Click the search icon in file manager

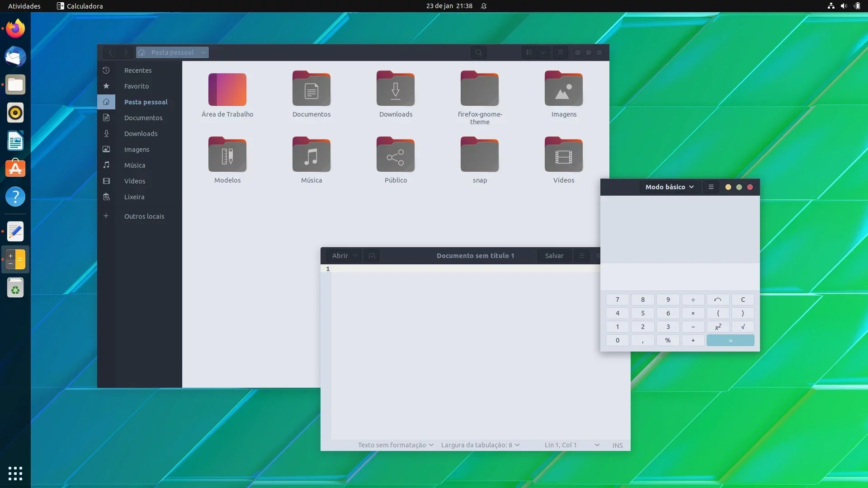click(x=479, y=52)
